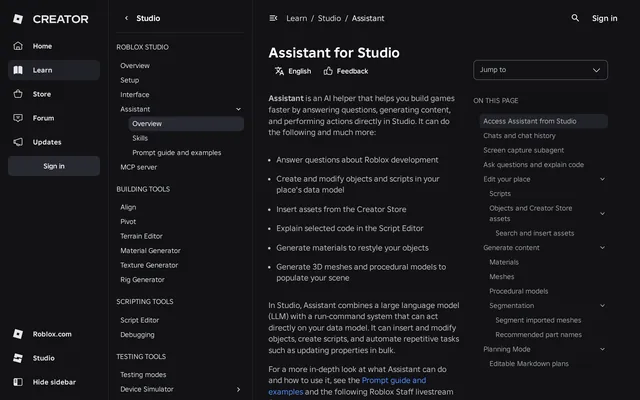640x400 pixels.
Task: Open search with the magnifier icon
Action: [x=575, y=18]
